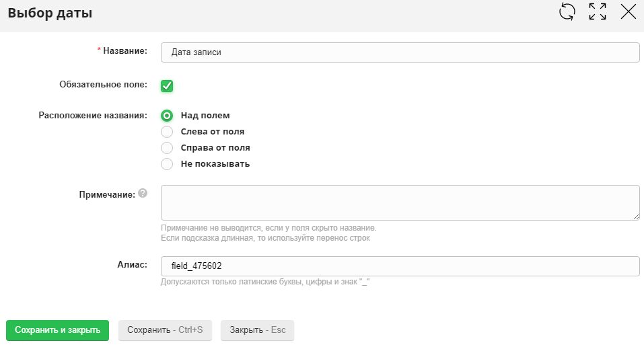Click the Название label text
Image resolution: width=644 pixels, height=353 pixels.
pos(124,51)
